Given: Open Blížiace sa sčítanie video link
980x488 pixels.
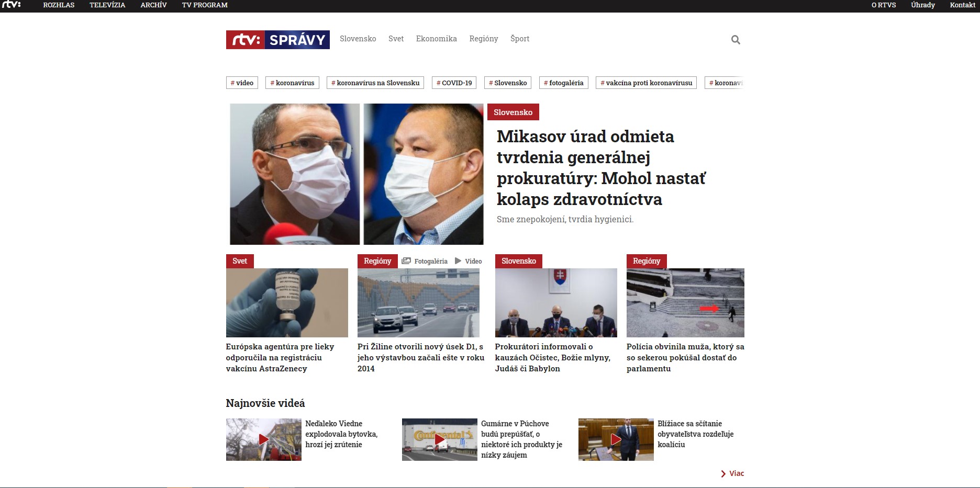Looking at the screenshot, I should click(x=696, y=434).
